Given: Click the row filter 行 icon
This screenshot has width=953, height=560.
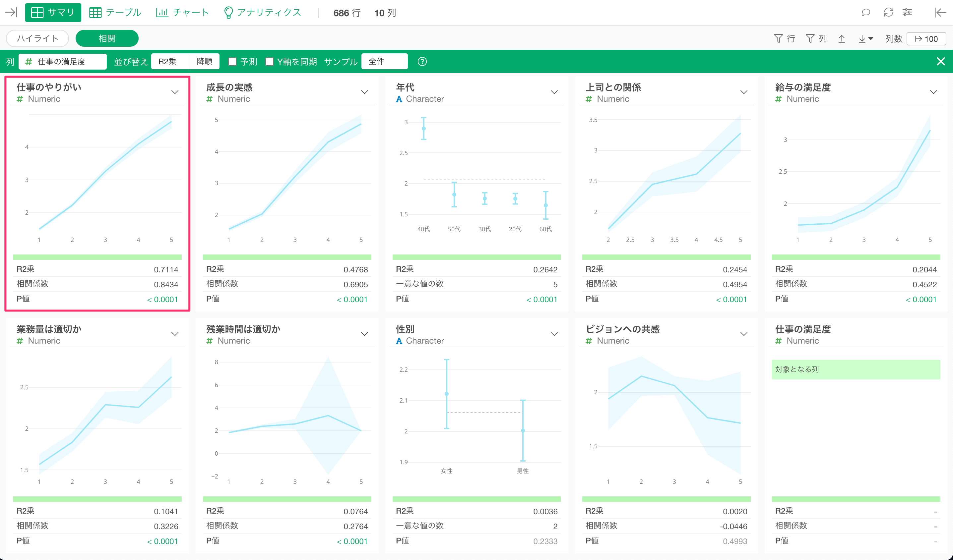Looking at the screenshot, I should coord(784,38).
